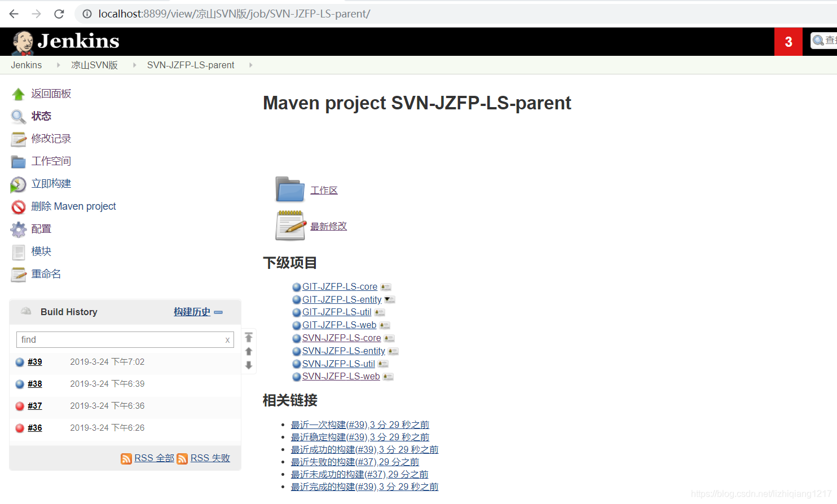This screenshot has height=504, width=837.
Task: Click the browser forward arrow
Action: pos(36,14)
